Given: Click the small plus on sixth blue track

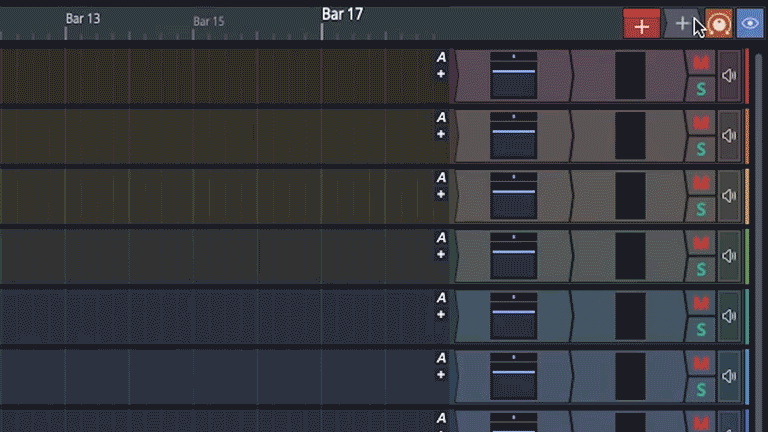Looking at the screenshot, I should pyautogui.click(x=441, y=375).
